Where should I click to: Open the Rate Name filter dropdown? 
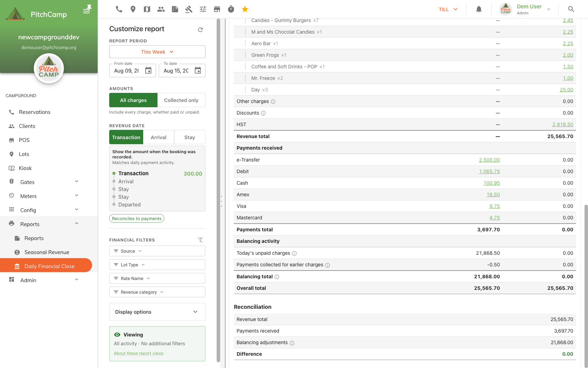[157, 278]
